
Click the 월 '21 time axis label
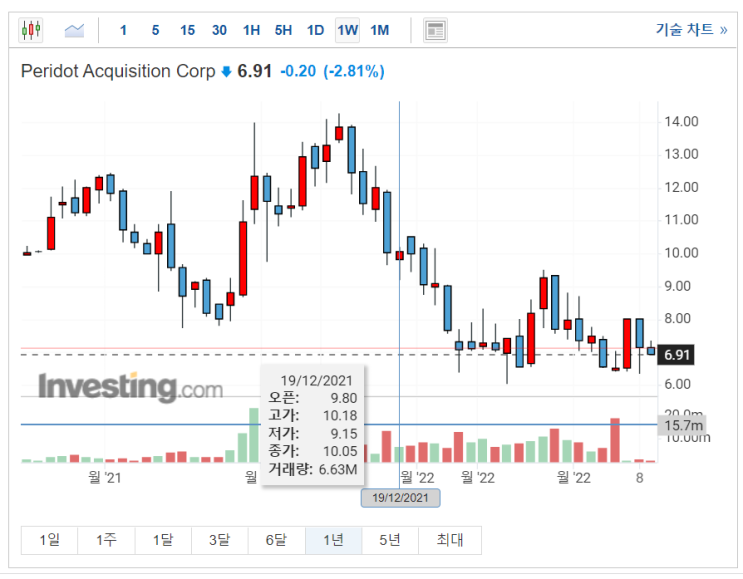click(x=105, y=477)
